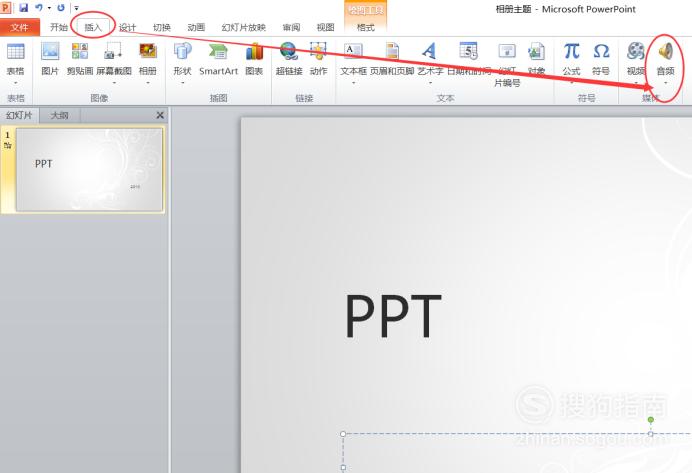Screen dimensions: 692x473
Task: Insert an equation with 公式
Action: [572, 52]
